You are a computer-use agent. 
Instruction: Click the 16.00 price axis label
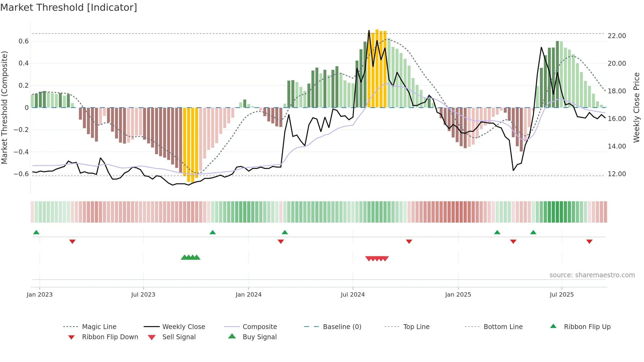pos(617,119)
